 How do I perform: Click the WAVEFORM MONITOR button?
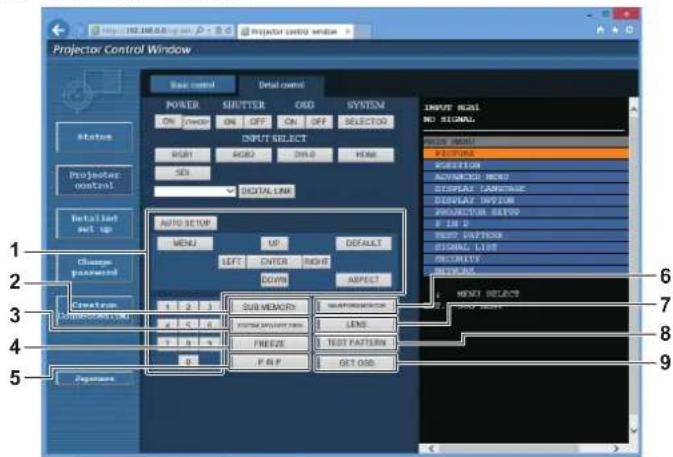(356, 306)
